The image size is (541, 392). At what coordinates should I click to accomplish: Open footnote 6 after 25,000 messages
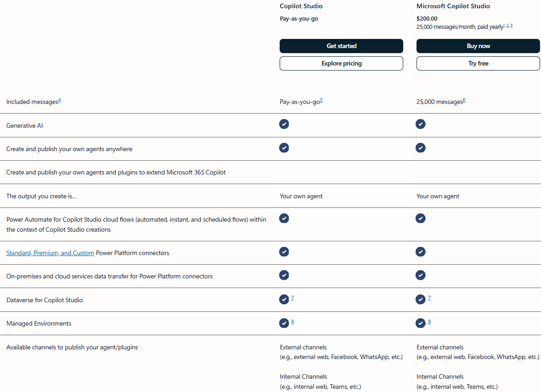pos(464,100)
